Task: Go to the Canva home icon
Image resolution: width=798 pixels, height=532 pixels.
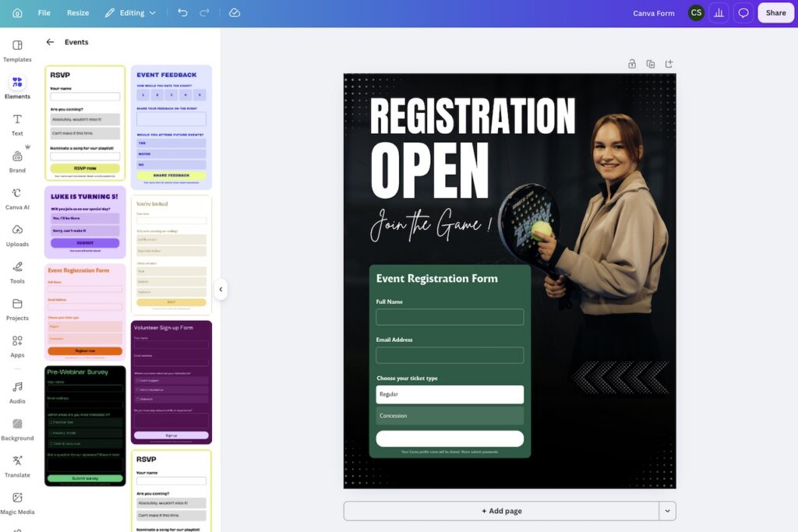Action: 17,12
